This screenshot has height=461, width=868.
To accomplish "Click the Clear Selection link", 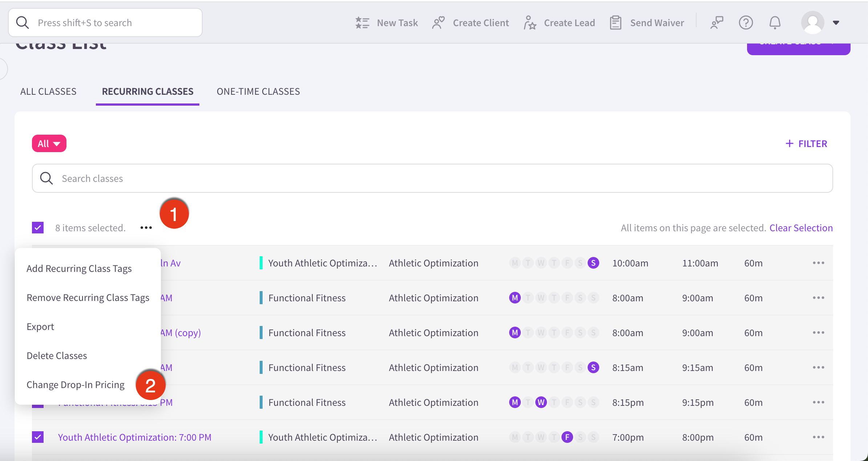I will 801,228.
